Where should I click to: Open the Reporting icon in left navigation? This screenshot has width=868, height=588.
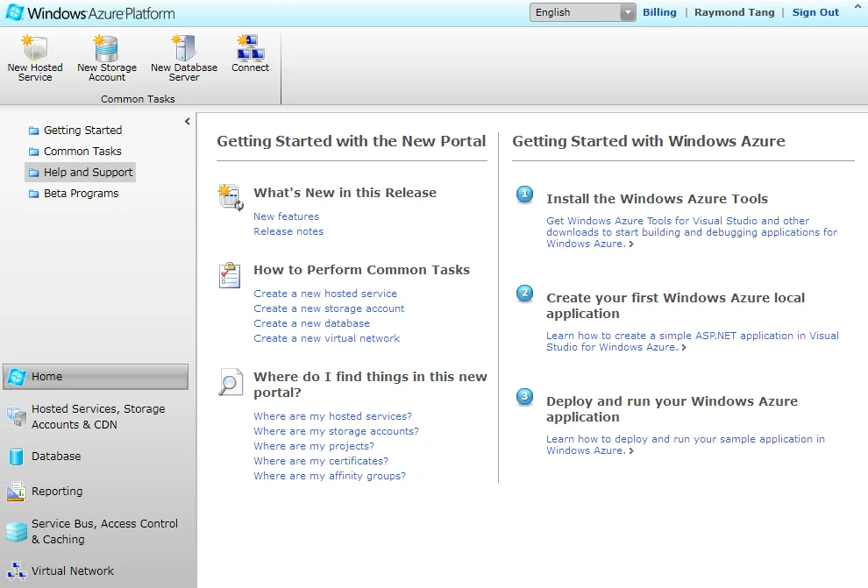click(16, 492)
